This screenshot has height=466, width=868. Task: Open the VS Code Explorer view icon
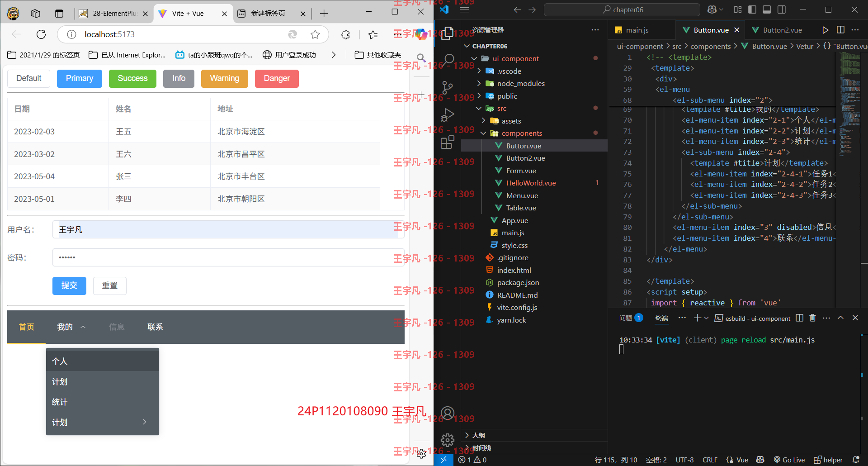coord(448,33)
